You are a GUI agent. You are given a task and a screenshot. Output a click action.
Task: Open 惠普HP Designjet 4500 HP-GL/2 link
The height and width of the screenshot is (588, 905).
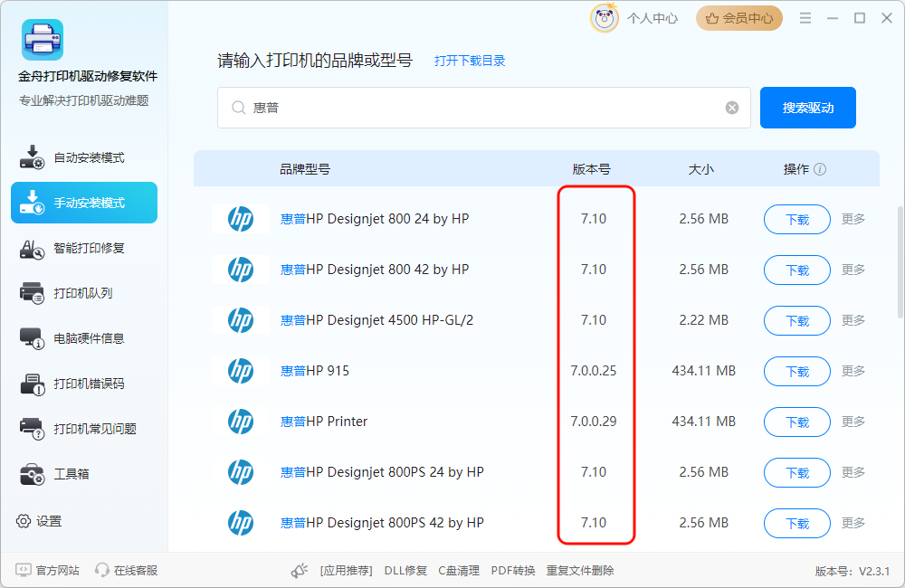376,320
